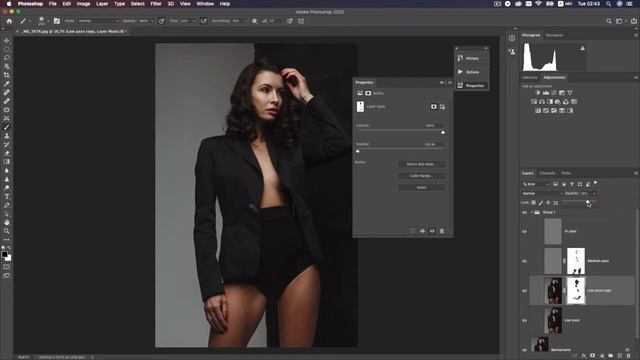Image resolution: width=640 pixels, height=360 pixels.
Task: Delete layer with trash icon in Layers panel
Action: (629, 356)
